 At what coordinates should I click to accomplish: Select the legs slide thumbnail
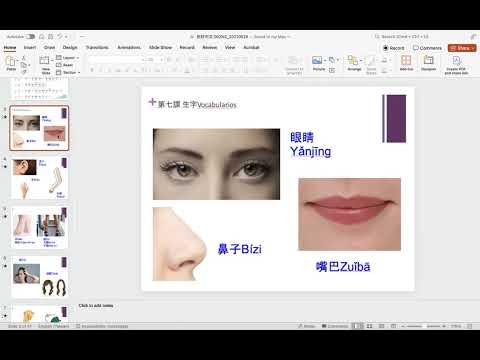(x=39, y=228)
